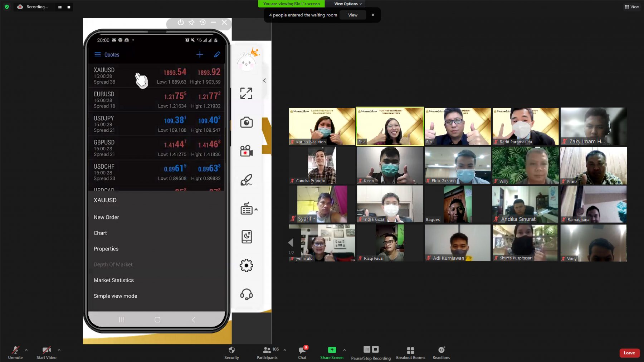Select Zaky Imam video thumbnail
Image resolution: width=644 pixels, height=362 pixels.
click(594, 126)
